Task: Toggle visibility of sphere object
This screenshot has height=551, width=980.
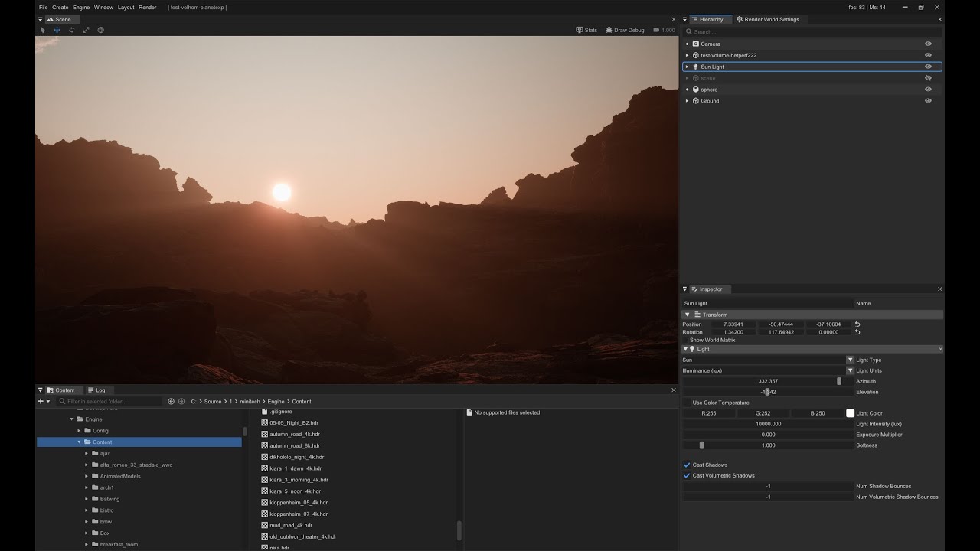Action: coord(928,90)
